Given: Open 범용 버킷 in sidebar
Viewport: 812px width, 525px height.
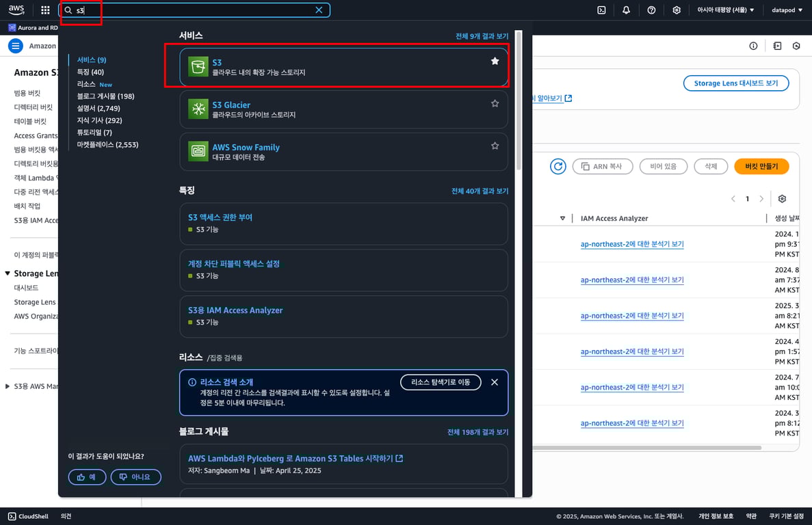Looking at the screenshot, I should (x=27, y=93).
